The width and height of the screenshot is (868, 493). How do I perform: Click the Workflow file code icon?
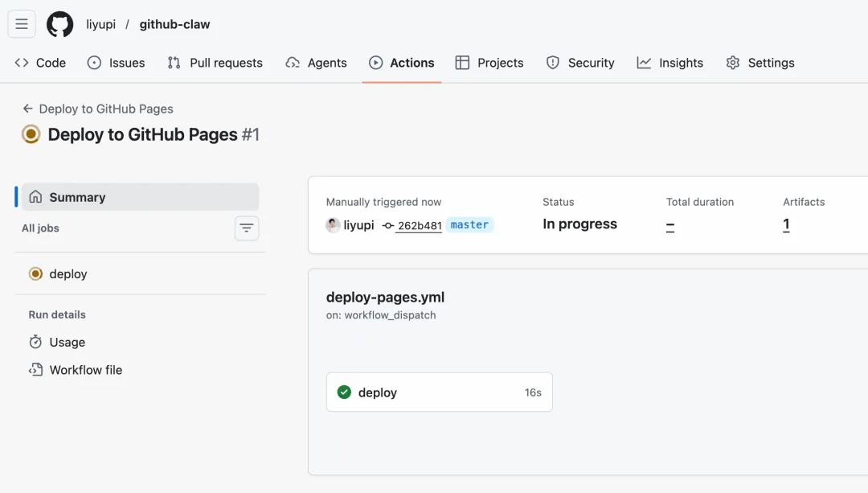[35, 370]
